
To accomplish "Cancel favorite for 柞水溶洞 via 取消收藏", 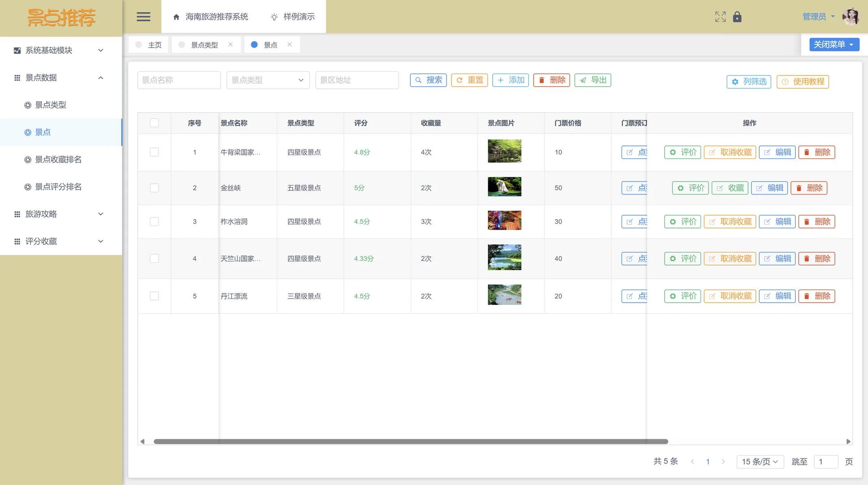I will tap(729, 221).
